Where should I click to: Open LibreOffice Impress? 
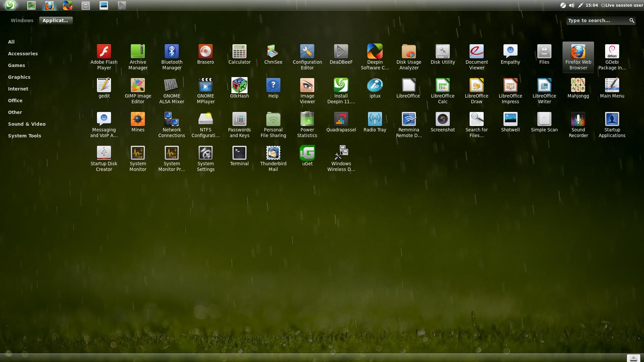511,91
